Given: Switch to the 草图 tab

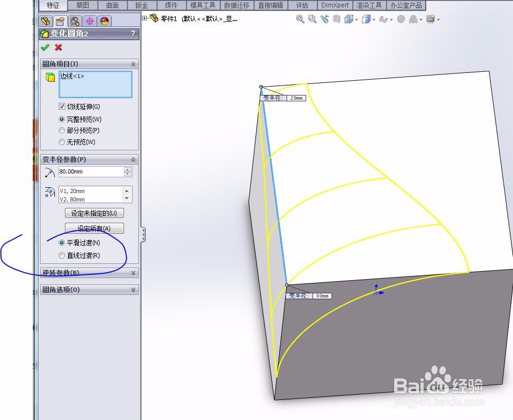Looking at the screenshot, I should [x=83, y=5].
